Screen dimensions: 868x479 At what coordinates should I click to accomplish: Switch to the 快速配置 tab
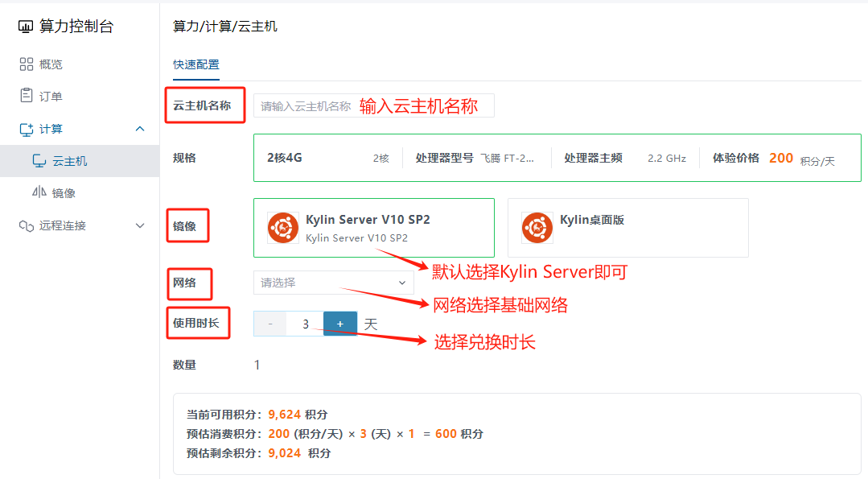click(196, 64)
